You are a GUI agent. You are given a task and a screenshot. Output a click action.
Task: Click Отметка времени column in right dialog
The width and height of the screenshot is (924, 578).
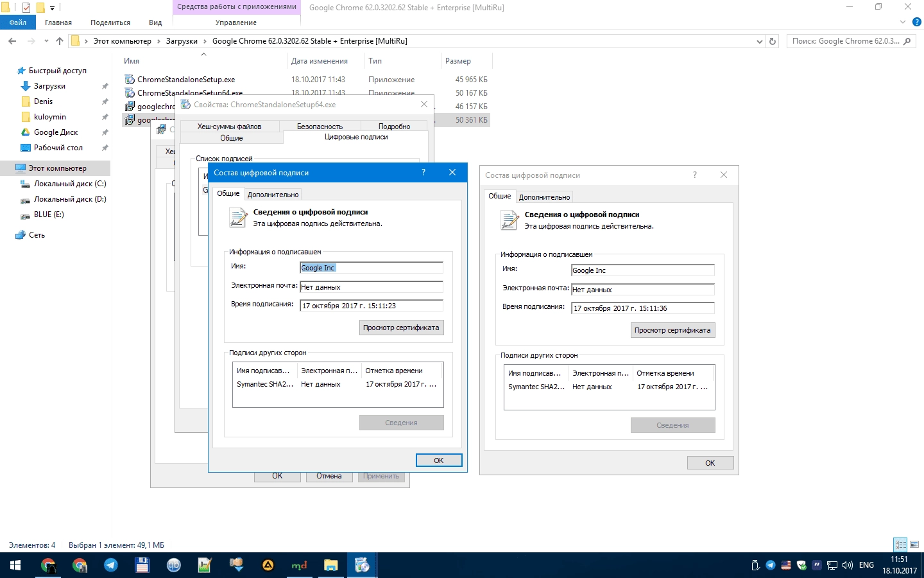point(673,373)
